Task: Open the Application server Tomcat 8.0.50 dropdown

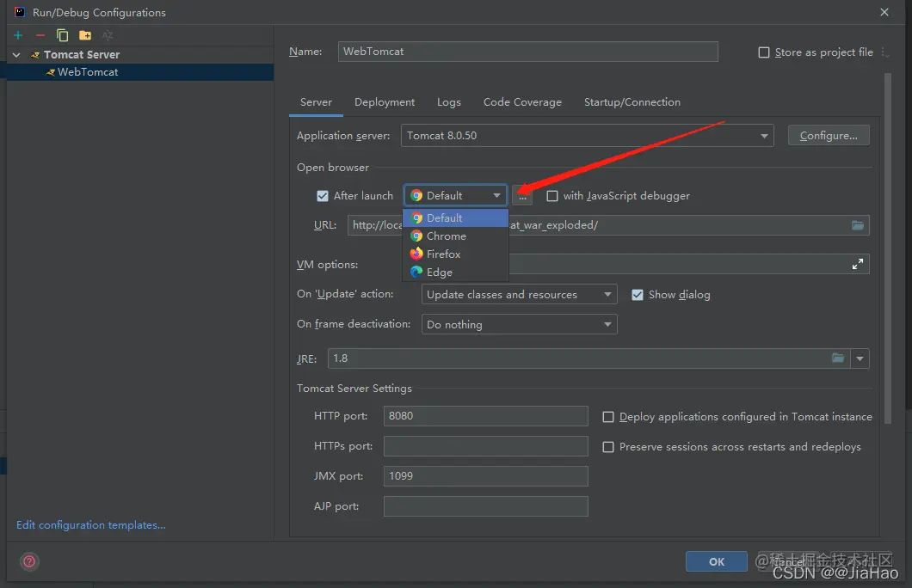Action: 587,135
